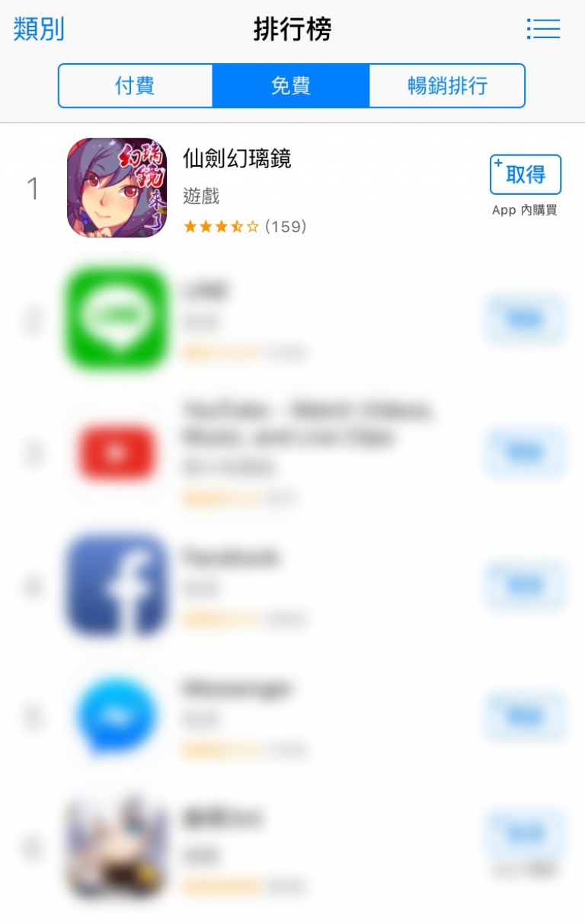Screen dimensions: 585x924
Task: Open the 類別 categories link
Action: (39, 29)
